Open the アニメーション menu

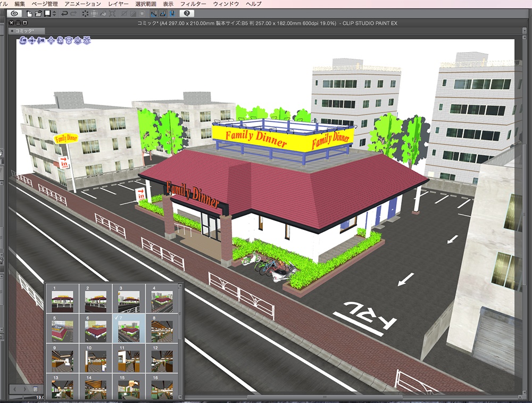pos(83,4)
